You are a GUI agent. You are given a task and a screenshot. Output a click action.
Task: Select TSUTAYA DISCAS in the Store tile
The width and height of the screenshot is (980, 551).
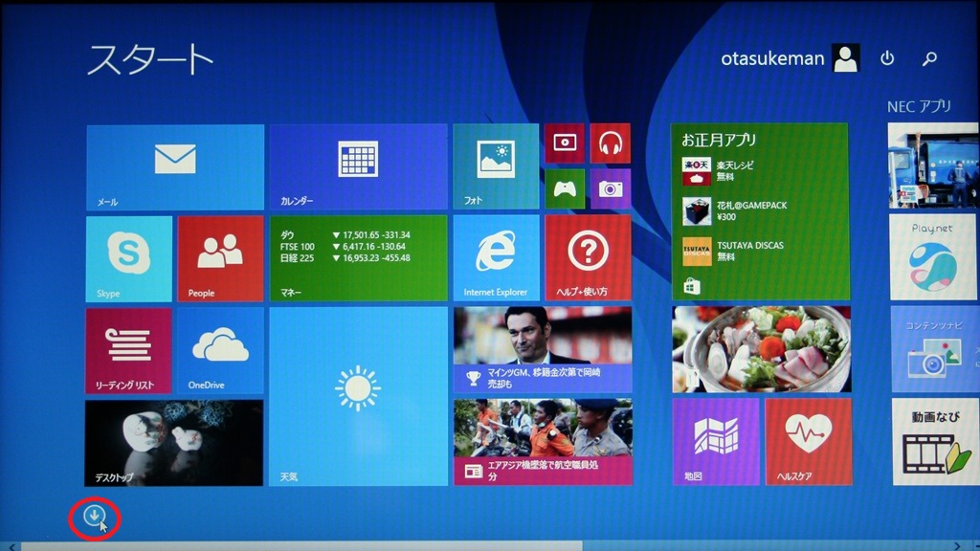point(732,252)
